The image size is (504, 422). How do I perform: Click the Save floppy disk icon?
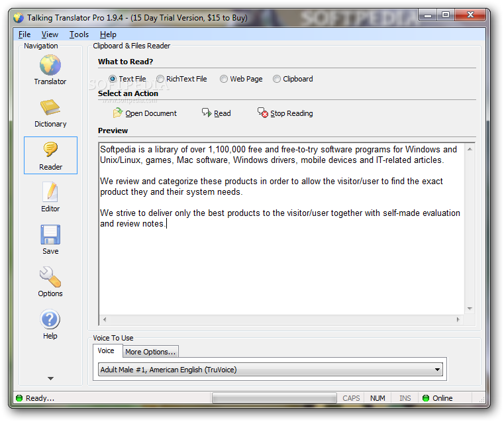click(x=50, y=235)
